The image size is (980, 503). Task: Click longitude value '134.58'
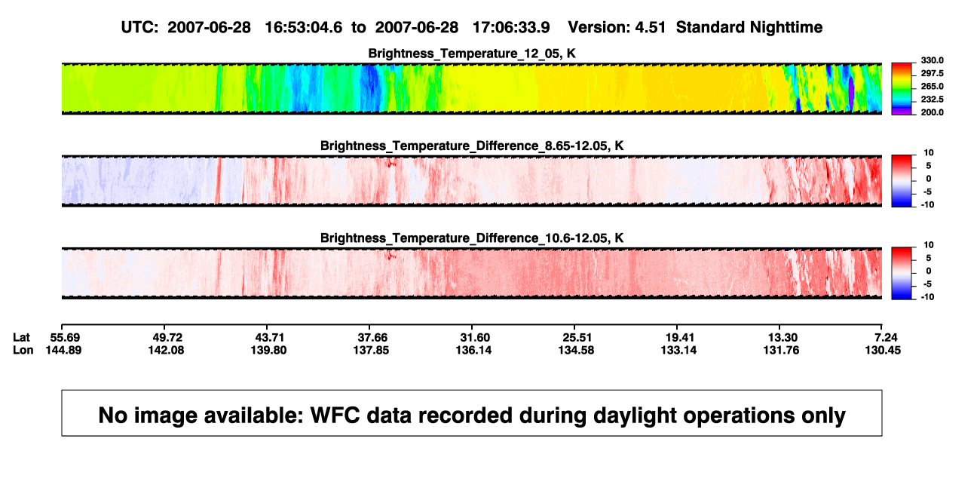575,350
